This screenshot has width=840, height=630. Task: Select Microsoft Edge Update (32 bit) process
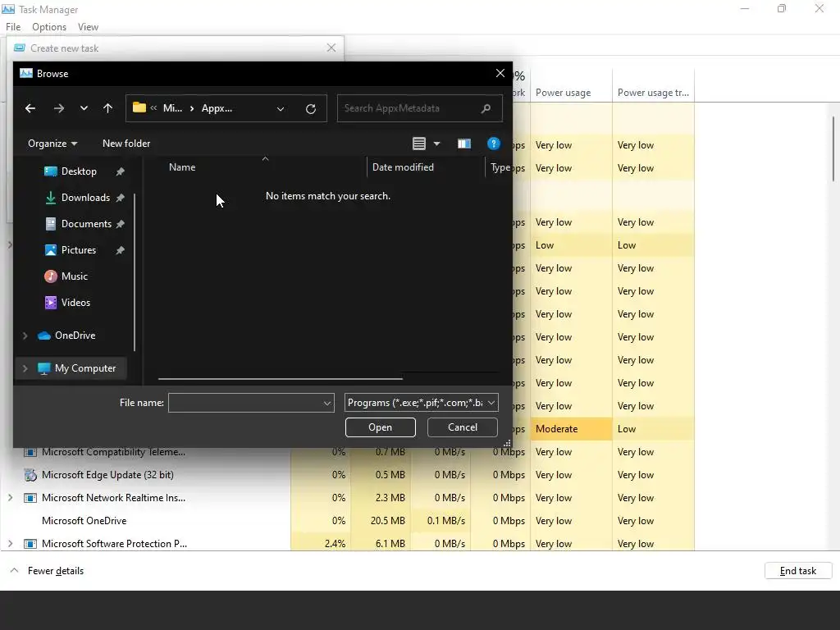pos(107,475)
